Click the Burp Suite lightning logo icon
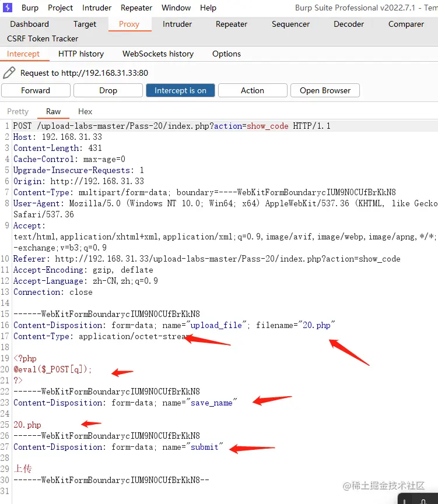 click(8, 8)
